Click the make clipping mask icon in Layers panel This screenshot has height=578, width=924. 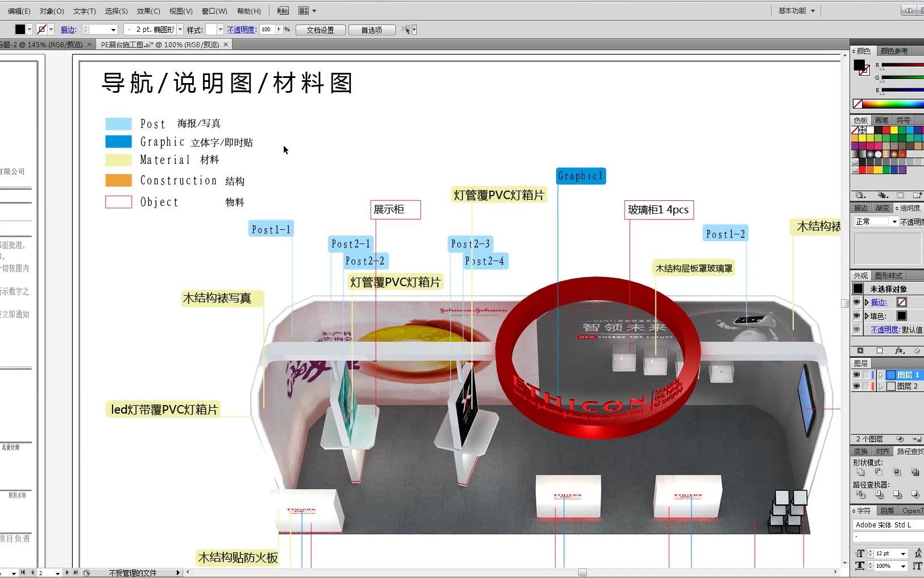point(900,439)
